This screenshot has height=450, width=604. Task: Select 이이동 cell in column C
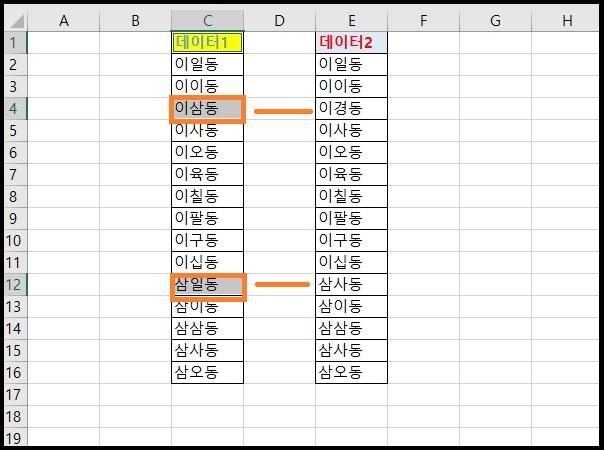pos(208,86)
